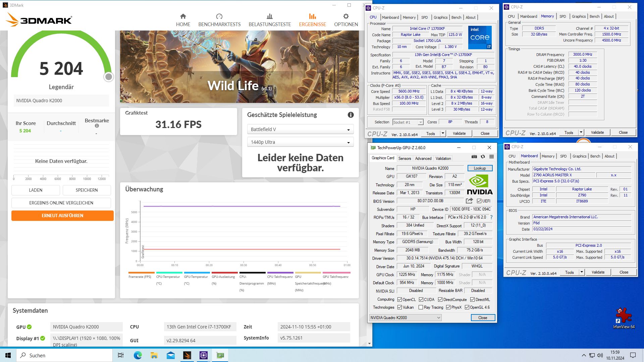Screen dimensions: 644x362
Task: Toggle the DirectCompute checkbox
Action: coord(440,300)
